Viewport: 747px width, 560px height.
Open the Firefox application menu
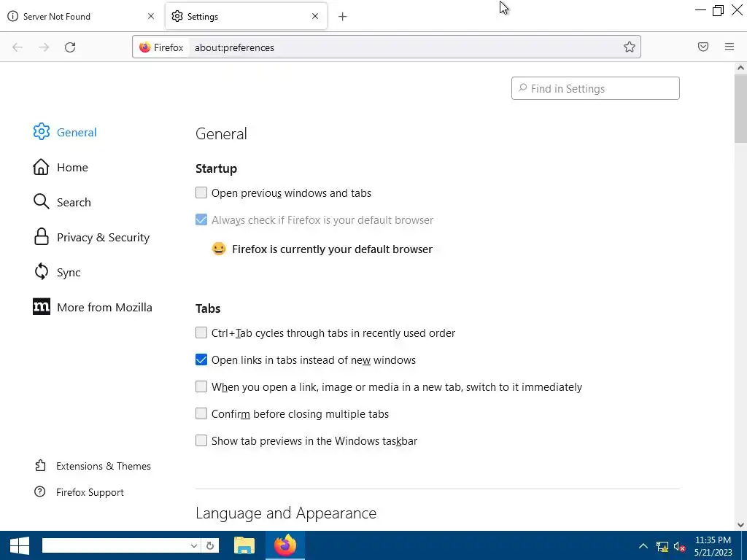pyautogui.click(x=729, y=47)
